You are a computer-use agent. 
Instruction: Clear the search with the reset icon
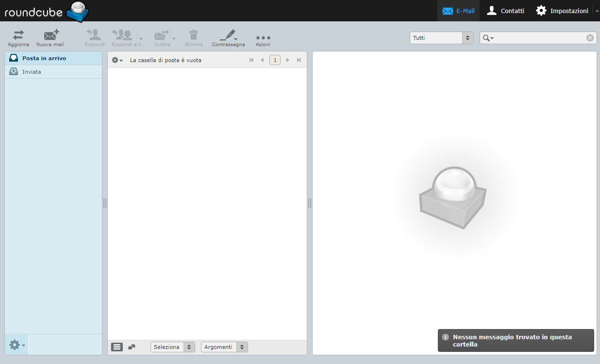(x=590, y=38)
